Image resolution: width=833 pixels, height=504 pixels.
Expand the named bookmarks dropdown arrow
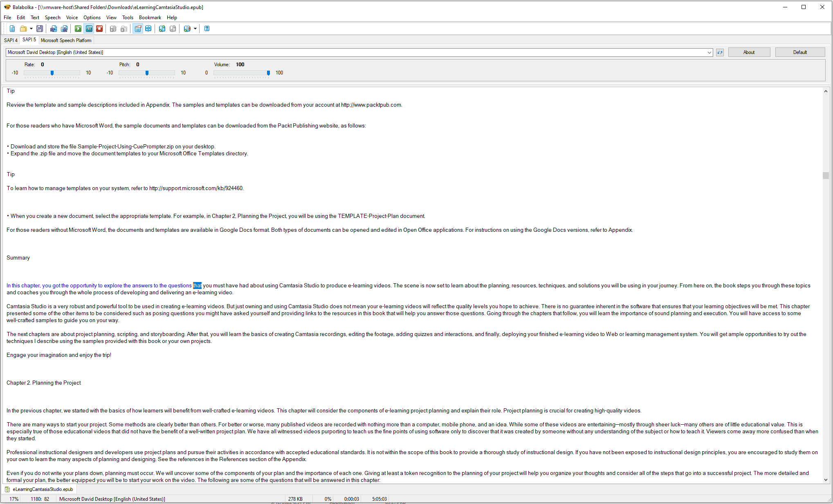[x=195, y=29]
